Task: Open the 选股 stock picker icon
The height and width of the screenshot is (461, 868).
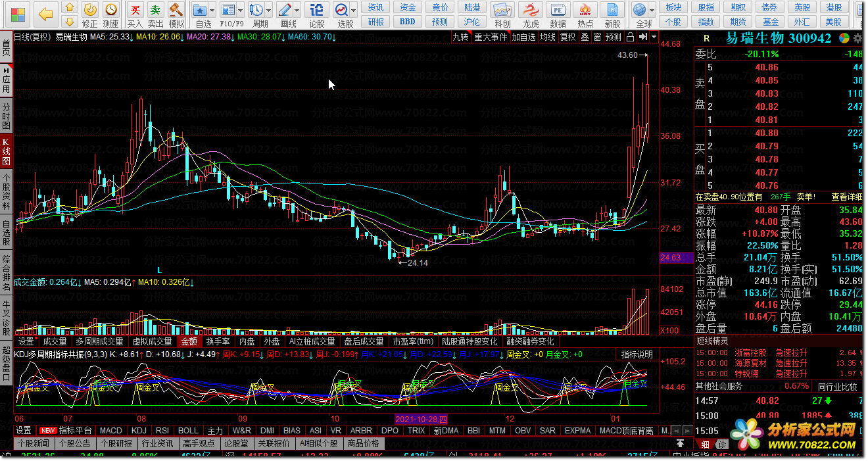Action: tap(341, 9)
